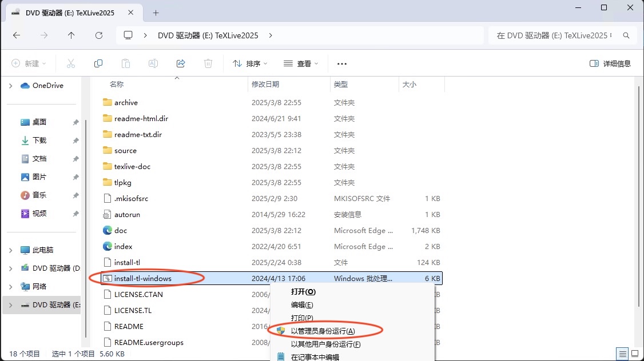Go back with the back arrow
The height and width of the screenshot is (361, 644).
tap(17, 35)
